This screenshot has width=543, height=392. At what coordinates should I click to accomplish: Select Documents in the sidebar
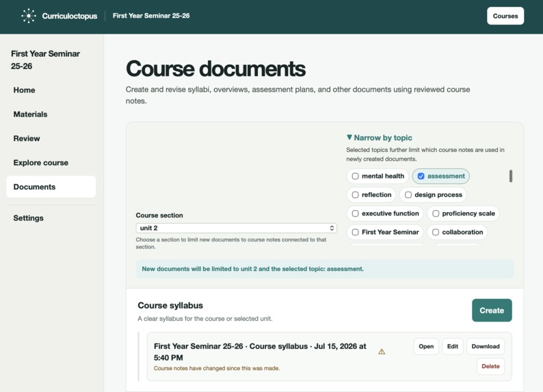click(x=51, y=187)
